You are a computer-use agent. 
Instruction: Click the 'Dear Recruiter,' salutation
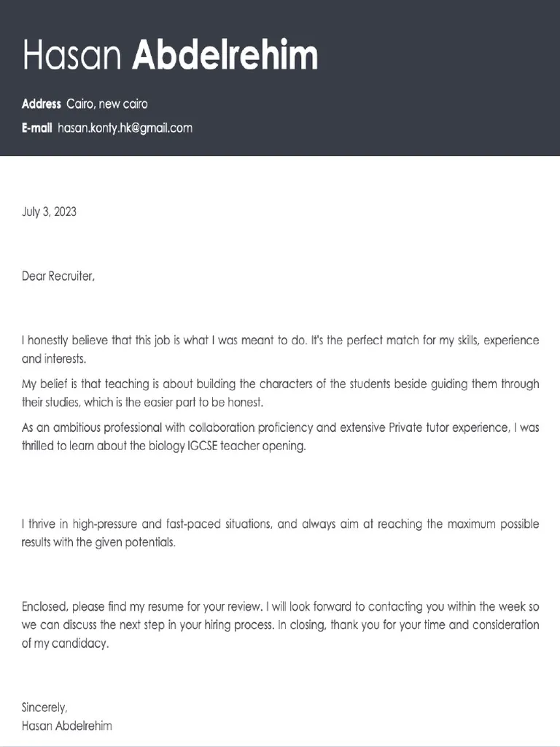pyautogui.click(x=58, y=276)
